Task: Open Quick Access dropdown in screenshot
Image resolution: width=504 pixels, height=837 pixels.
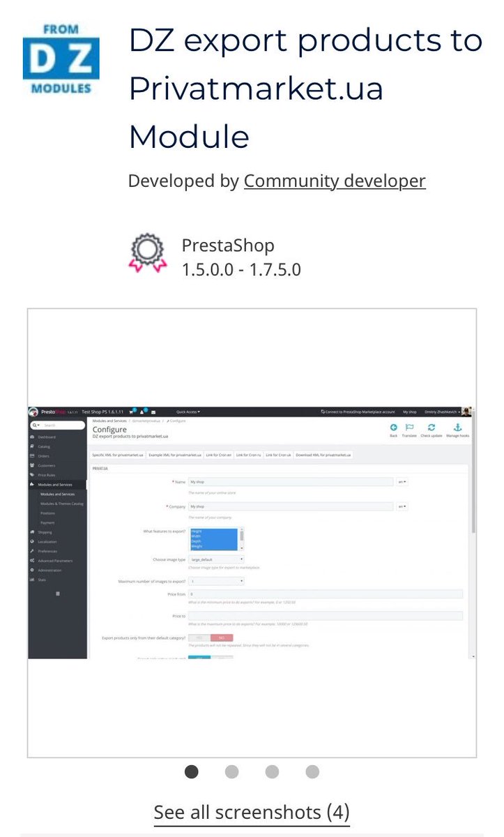Action: coord(188,412)
